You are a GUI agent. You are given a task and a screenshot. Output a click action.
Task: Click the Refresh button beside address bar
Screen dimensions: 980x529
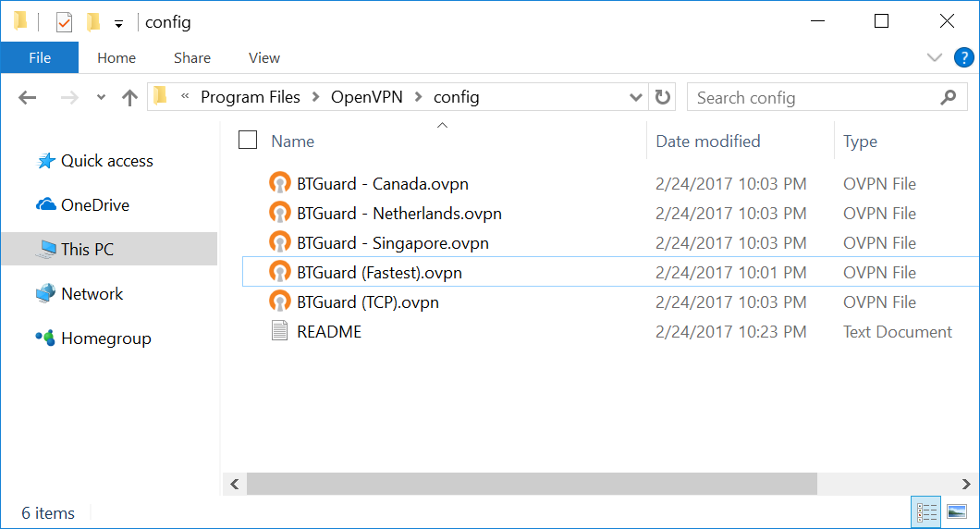[x=662, y=97]
